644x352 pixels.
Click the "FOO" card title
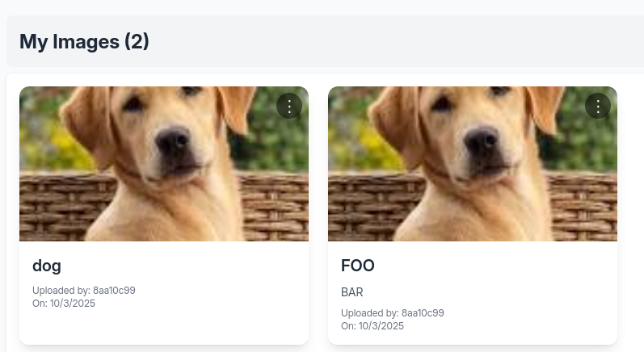(x=358, y=266)
